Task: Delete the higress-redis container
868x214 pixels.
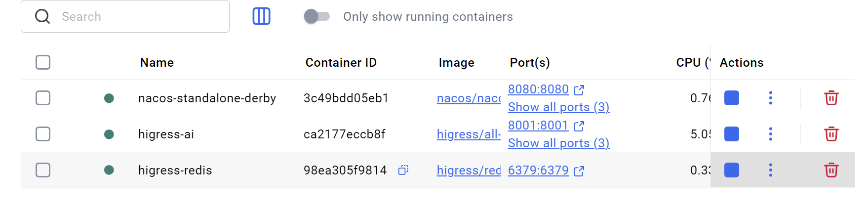Action: point(831,170)
